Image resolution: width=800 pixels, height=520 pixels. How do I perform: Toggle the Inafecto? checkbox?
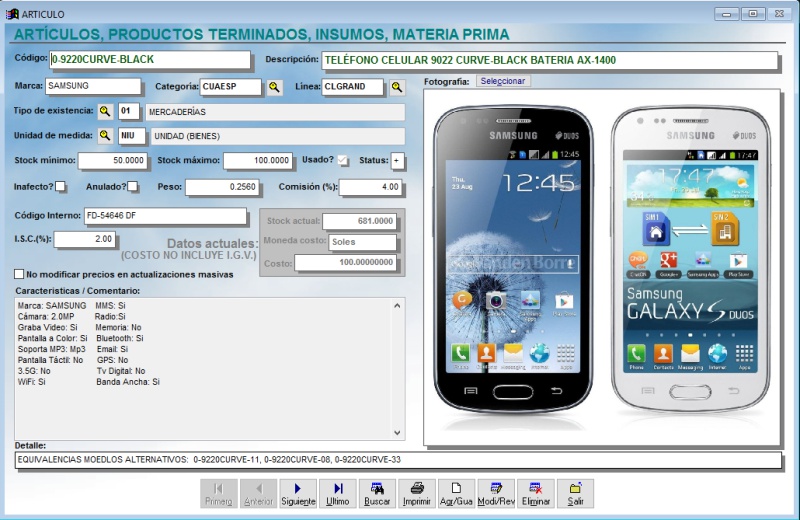pyautogui.click(x=60, y=186)
